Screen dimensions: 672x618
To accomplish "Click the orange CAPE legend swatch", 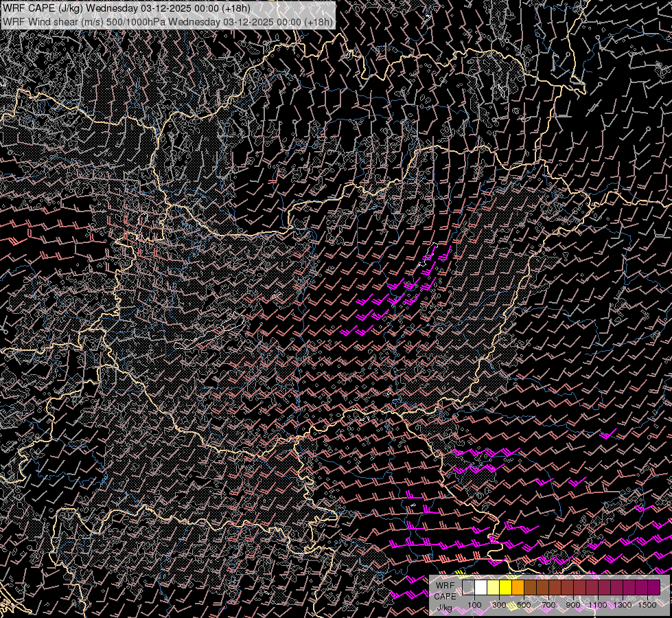I will (518, 588).
